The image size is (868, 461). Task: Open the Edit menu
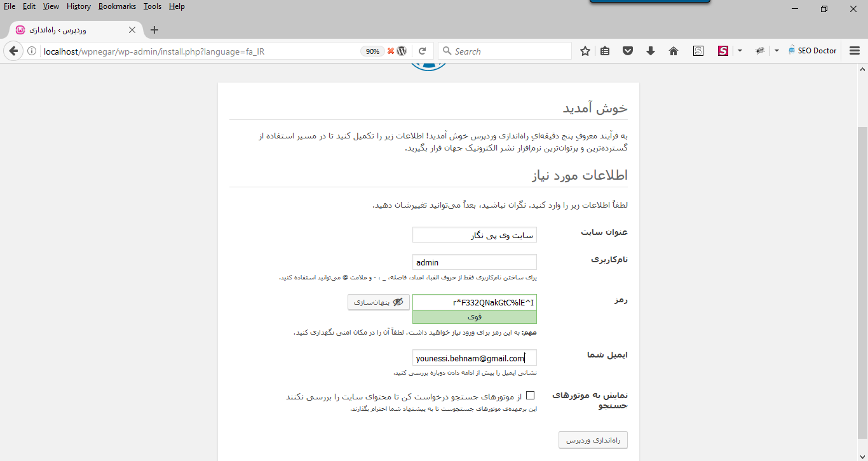[29, 6]
